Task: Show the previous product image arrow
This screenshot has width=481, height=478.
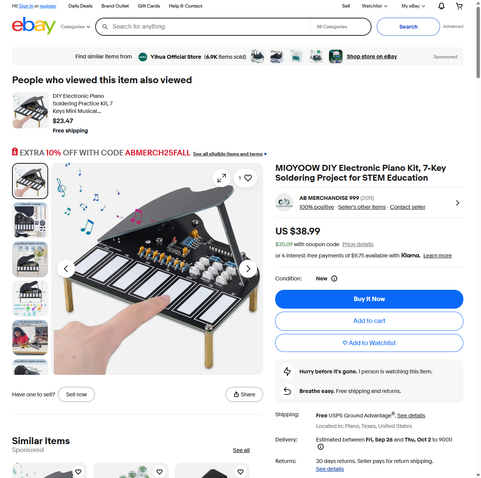Action: (x=66, y=269)
